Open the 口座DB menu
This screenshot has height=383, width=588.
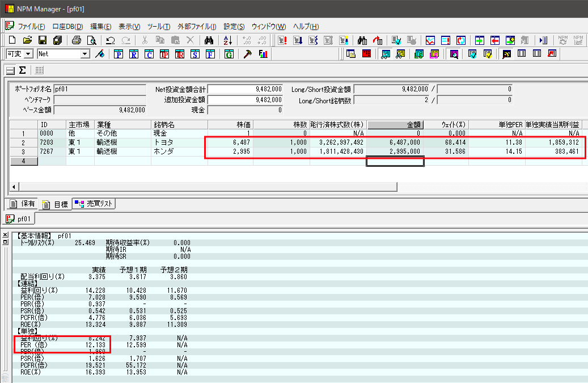(67, 27)
